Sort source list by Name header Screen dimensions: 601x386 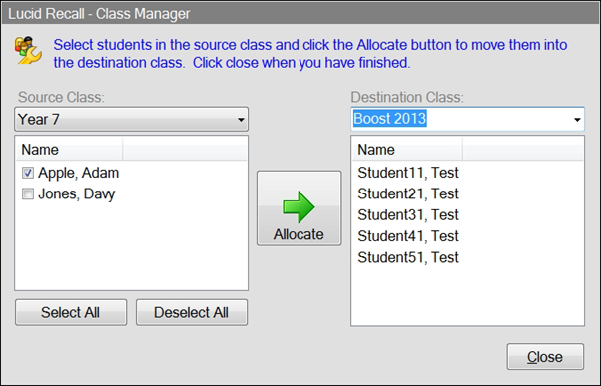(69, 149)
